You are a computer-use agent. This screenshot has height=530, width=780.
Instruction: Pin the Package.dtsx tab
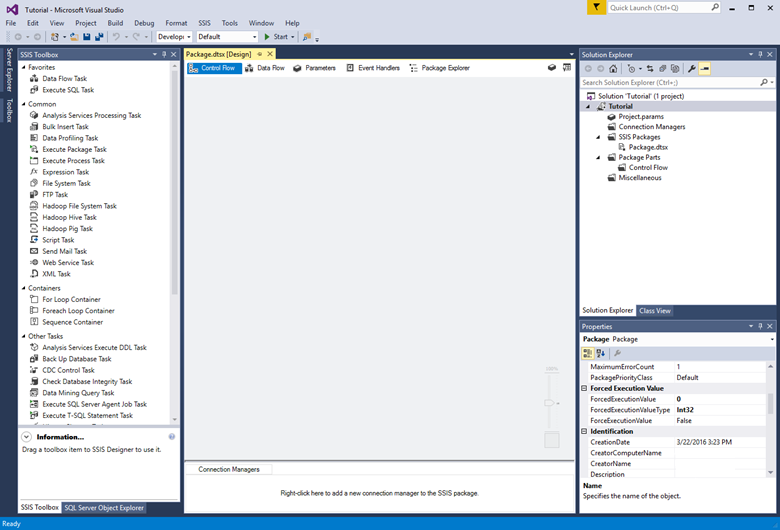[x=260, y=54]
